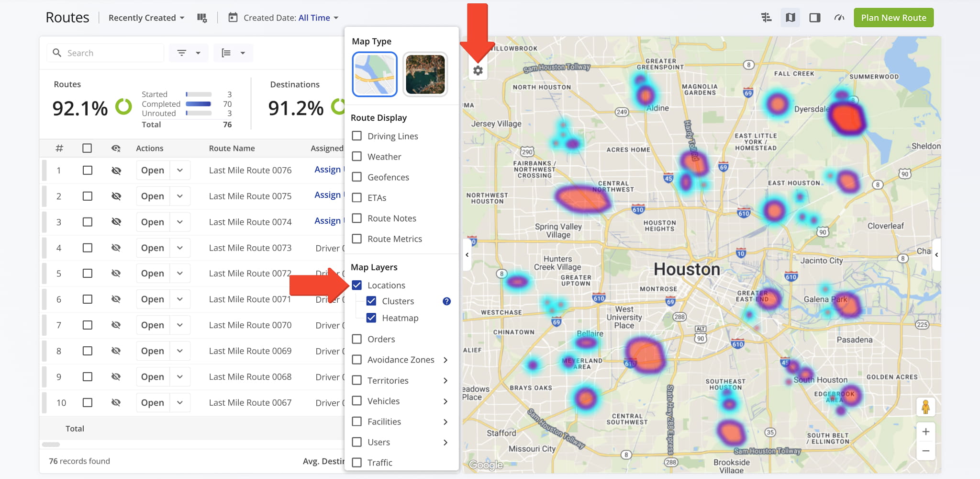
Task: Click the Plan New Route button
Action: [893, 18]
